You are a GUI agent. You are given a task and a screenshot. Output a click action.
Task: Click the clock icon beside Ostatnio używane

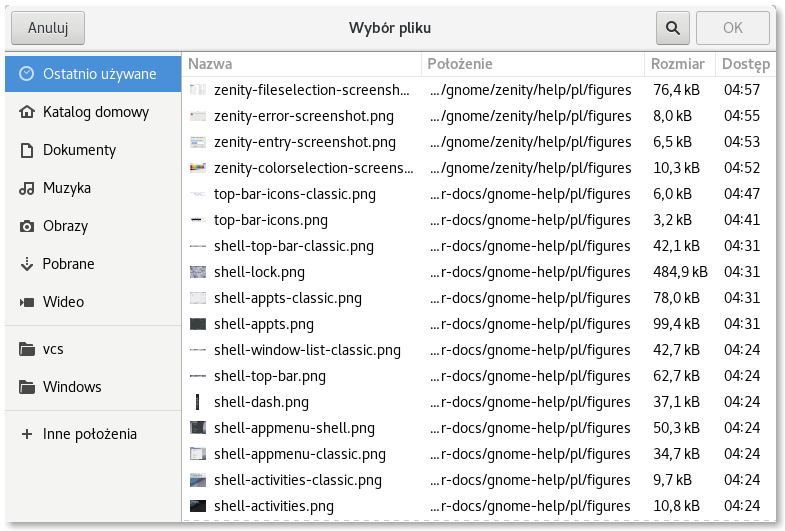(x=27, y=74)
